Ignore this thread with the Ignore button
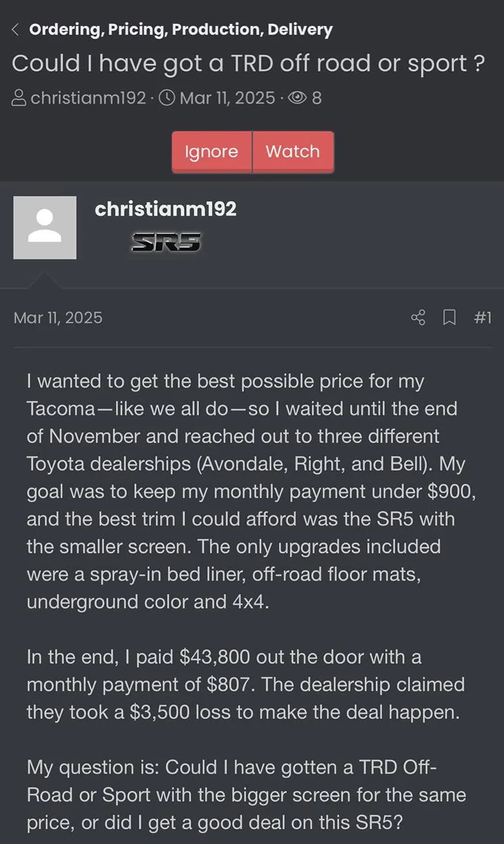 [211, 152]
